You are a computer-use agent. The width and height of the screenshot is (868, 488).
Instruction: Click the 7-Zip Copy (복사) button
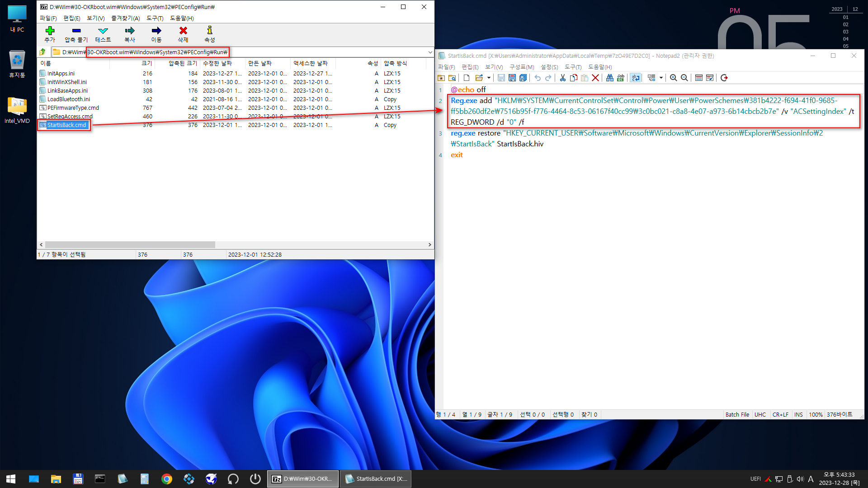tap(130, 34)
